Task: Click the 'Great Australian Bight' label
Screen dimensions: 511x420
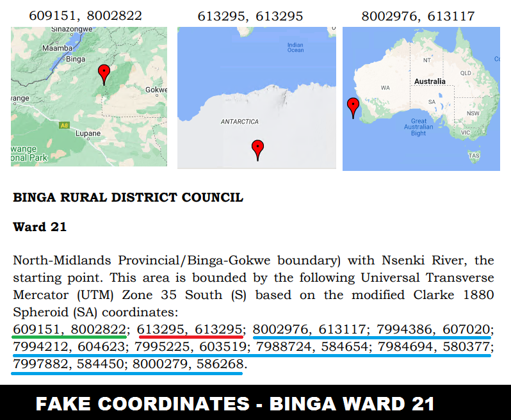Action: [x=418, y=127]
